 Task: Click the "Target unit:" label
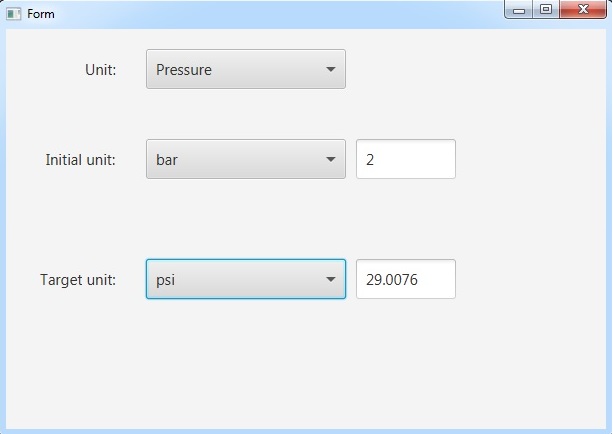click(x=78, y=280)
